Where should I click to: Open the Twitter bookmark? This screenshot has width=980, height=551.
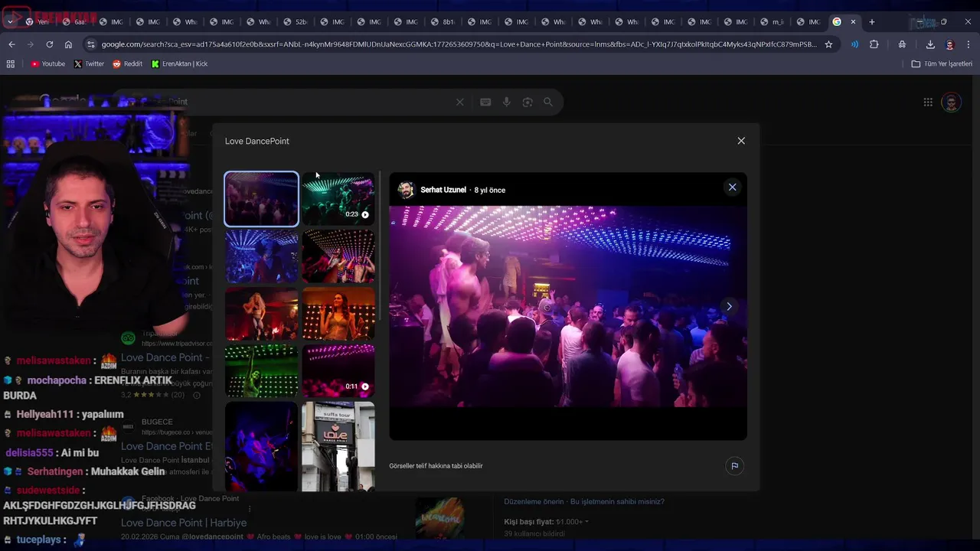pos(89,64)
